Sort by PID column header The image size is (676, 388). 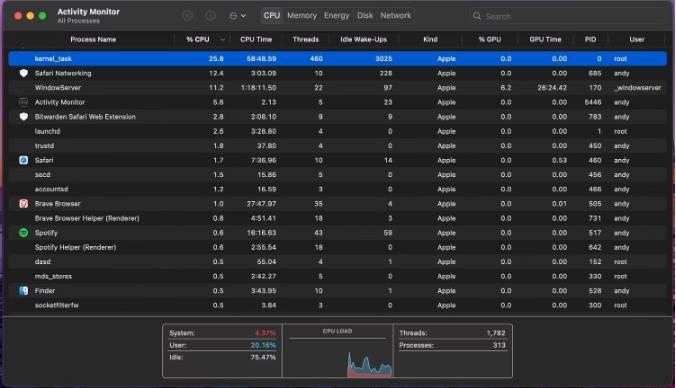[591, 39]
